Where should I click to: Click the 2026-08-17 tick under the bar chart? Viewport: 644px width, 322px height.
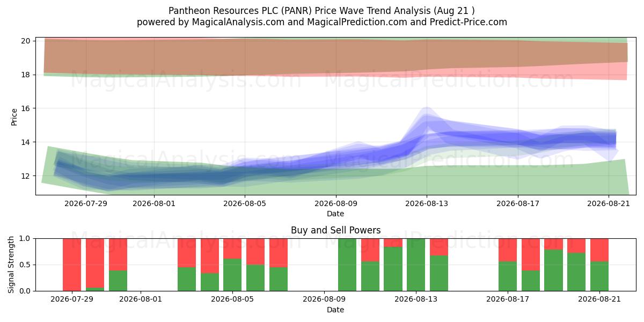tap(508, 299)
